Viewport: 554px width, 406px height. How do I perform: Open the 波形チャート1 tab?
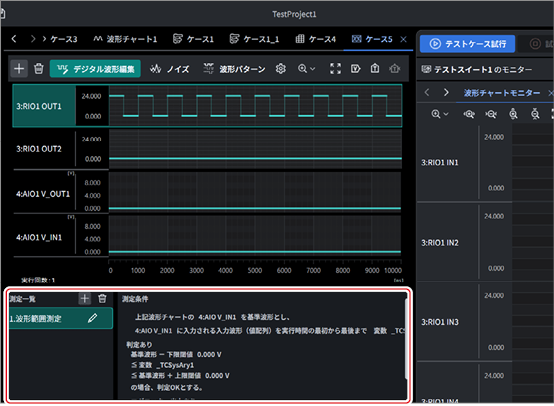[125, 39]
